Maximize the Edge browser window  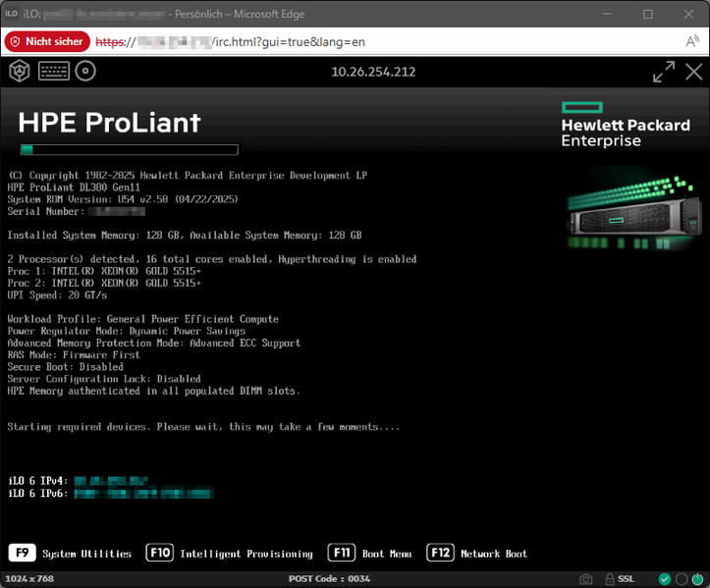pos(648,14)
